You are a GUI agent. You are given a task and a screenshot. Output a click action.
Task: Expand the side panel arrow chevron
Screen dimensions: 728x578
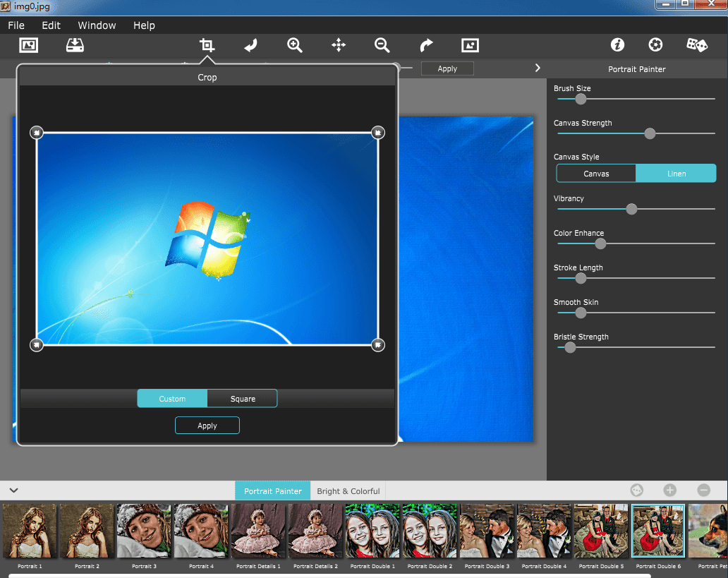[538, 68]
